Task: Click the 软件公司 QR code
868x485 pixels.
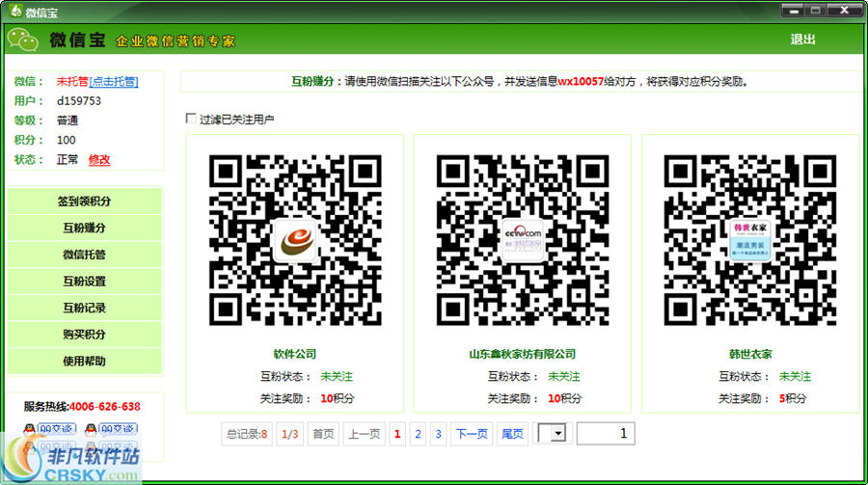Action: click(x=295, y=240)
